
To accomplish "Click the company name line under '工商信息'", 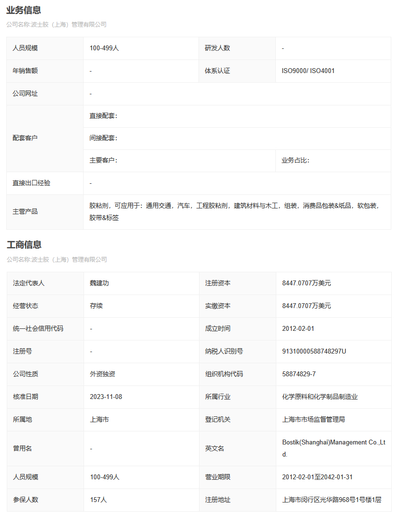I will (x=57, y=260).
